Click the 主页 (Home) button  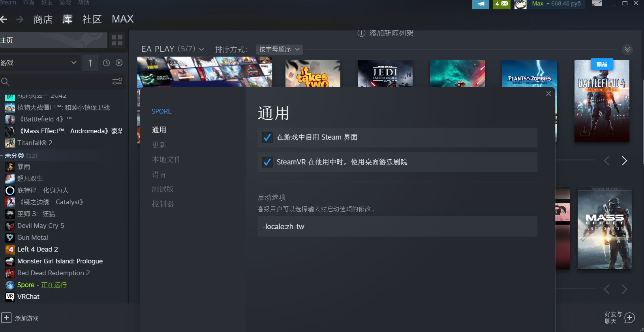point(53,40)
